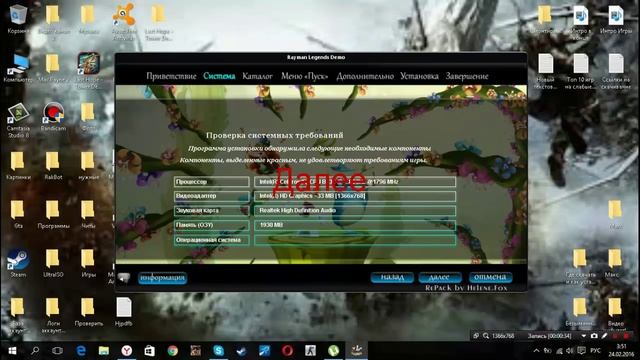Launch Microsoft Edge from taskbar
Screen dimensions: 640x360
(81, 351)
